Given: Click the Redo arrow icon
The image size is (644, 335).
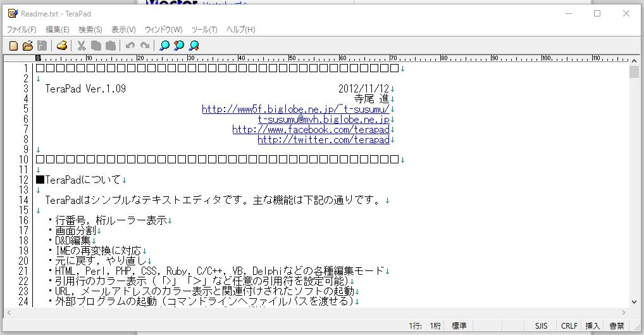Looking at the screenshot, I should click(145, 46).
